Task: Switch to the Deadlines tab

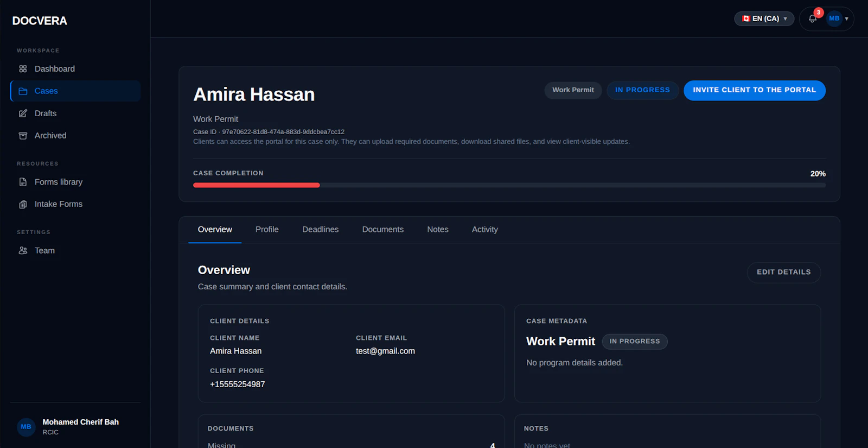Action: point(320,230)
